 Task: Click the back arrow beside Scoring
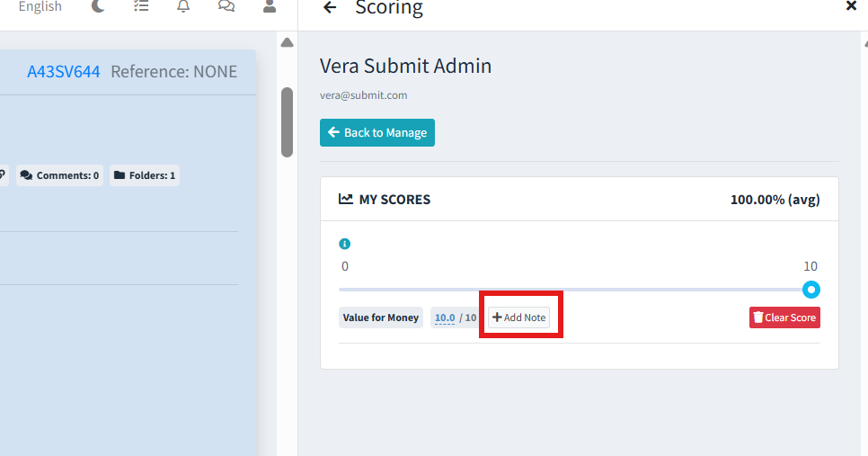pyautogui.click(x=330, y=8)
